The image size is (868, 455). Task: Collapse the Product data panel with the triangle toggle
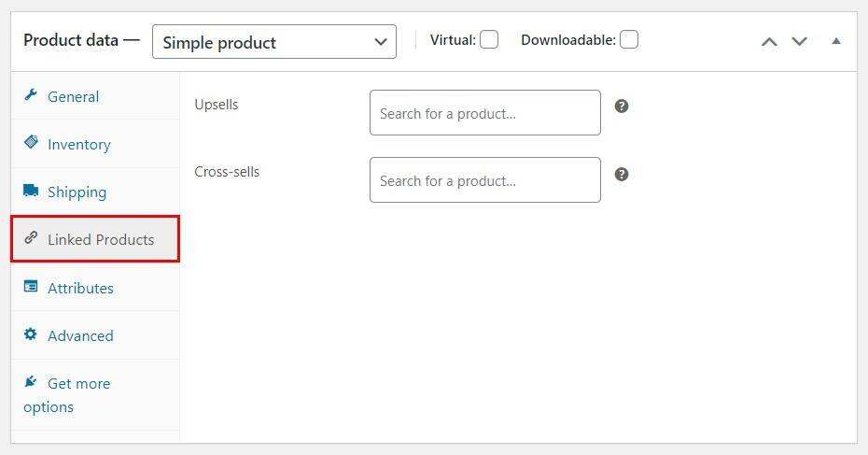point(835,41)
